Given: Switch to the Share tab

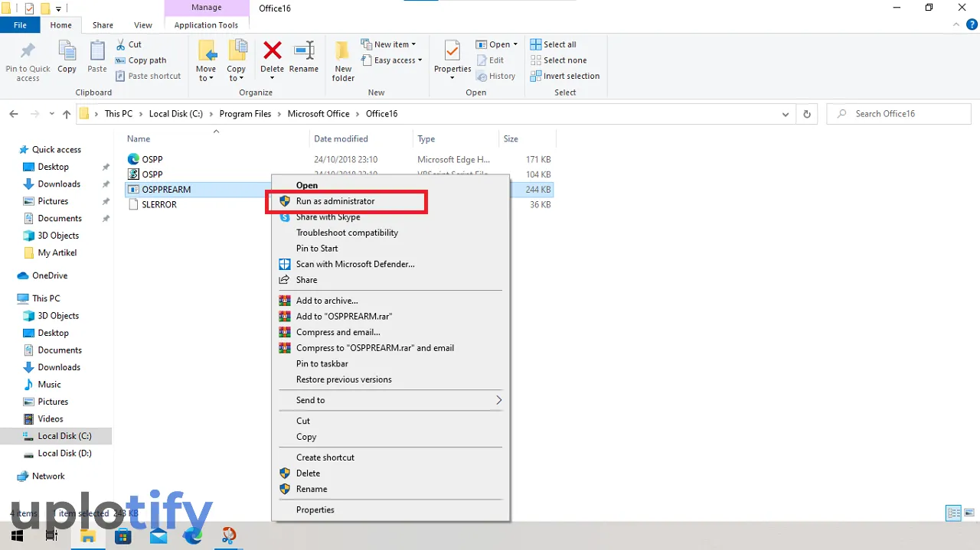Looking at the screenshot, I should [103, 25].
